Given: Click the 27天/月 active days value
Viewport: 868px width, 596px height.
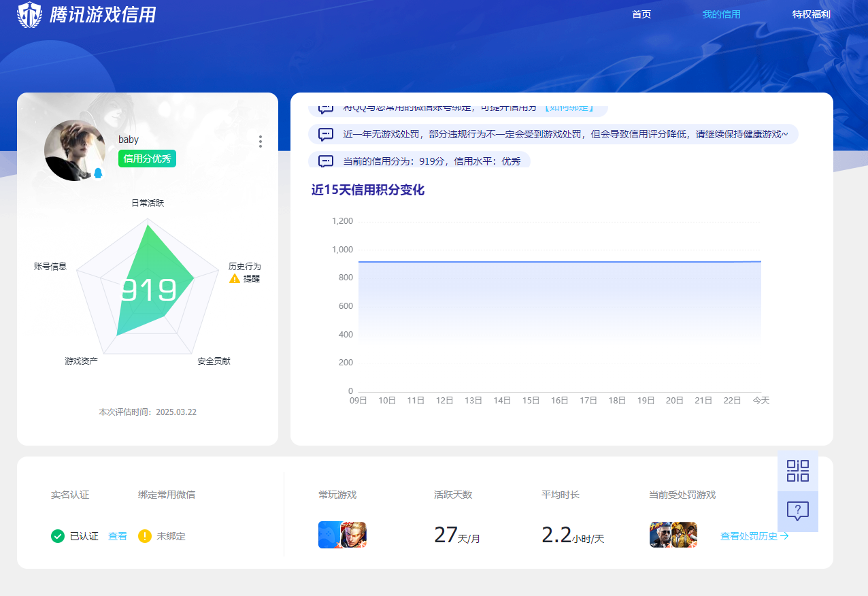Looking at the screenshot, I should click(457, 535).
